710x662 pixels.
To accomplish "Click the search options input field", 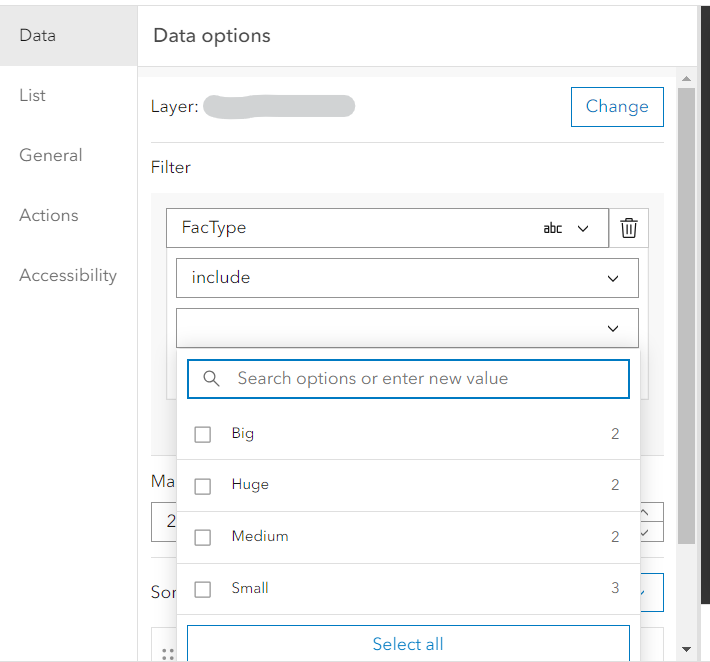I will (420, 379).
